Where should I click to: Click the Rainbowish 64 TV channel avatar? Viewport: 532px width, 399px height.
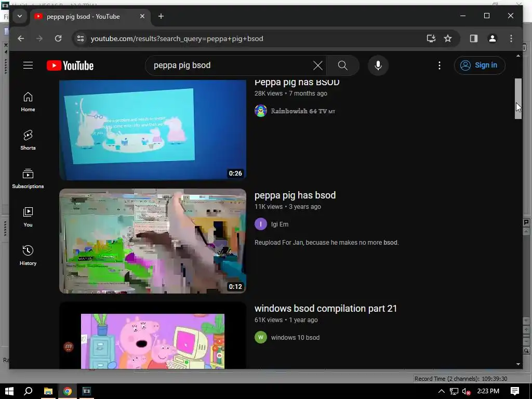261,111
